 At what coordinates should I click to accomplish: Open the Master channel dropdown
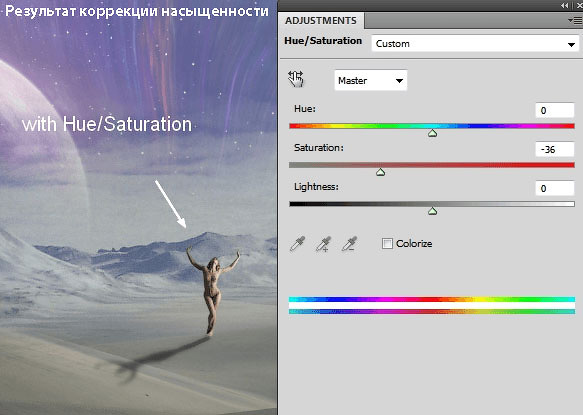371,80
